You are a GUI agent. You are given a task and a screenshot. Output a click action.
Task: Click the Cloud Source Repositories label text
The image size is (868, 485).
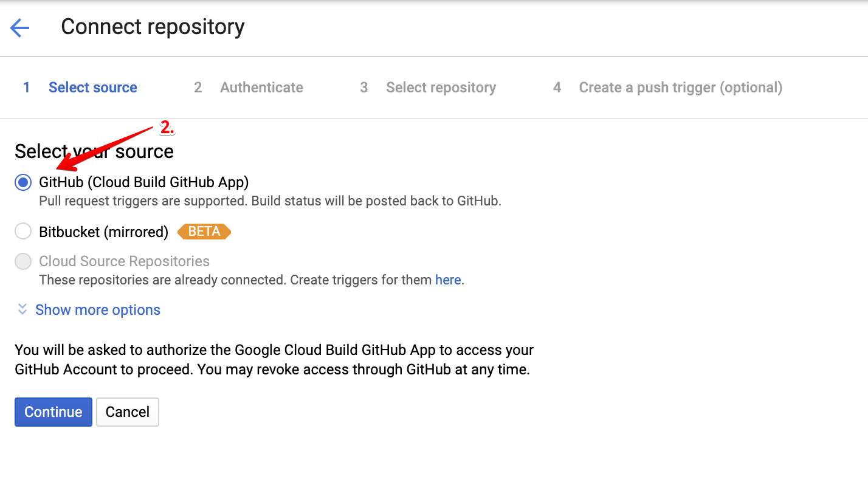coord(124,261)
